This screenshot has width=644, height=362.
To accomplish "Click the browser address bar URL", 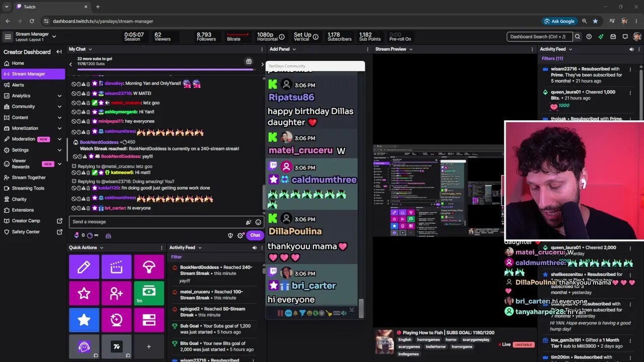I will (x=103, y=21).
